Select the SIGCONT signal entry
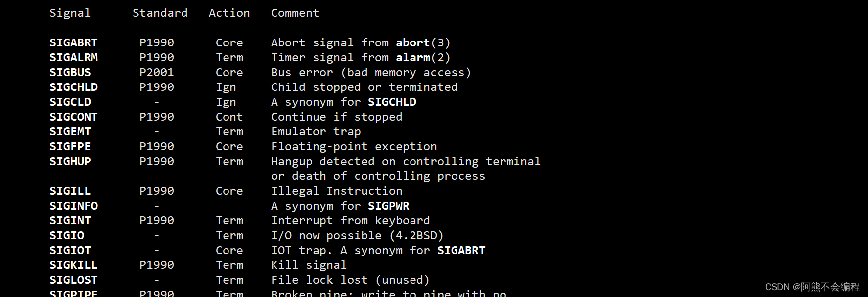The image size is (868, 297). pos(74,117)
